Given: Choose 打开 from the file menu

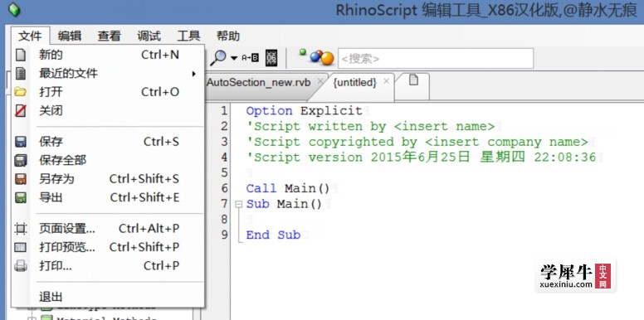Looking at the screenshot, I should point(108,92).
